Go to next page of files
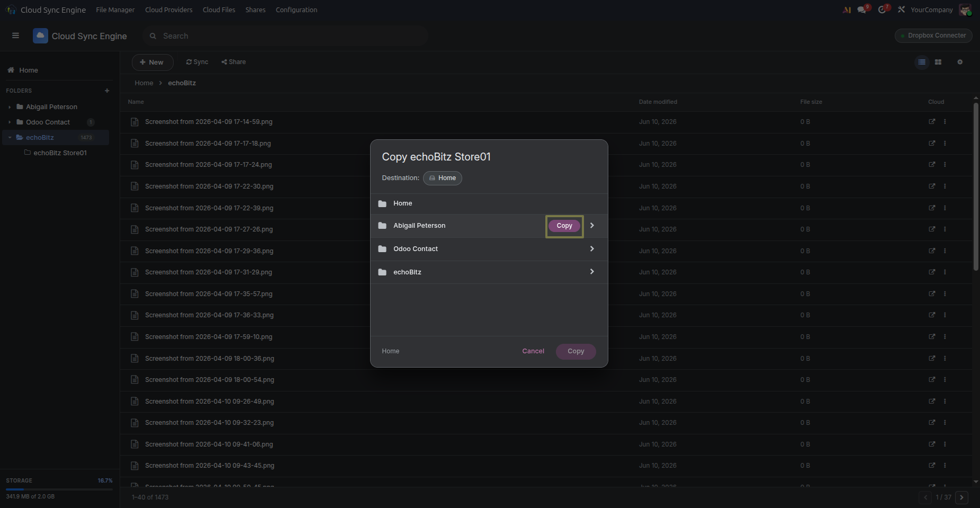Image resolution: width=980 pixels, height=508 pixels. 962,497
